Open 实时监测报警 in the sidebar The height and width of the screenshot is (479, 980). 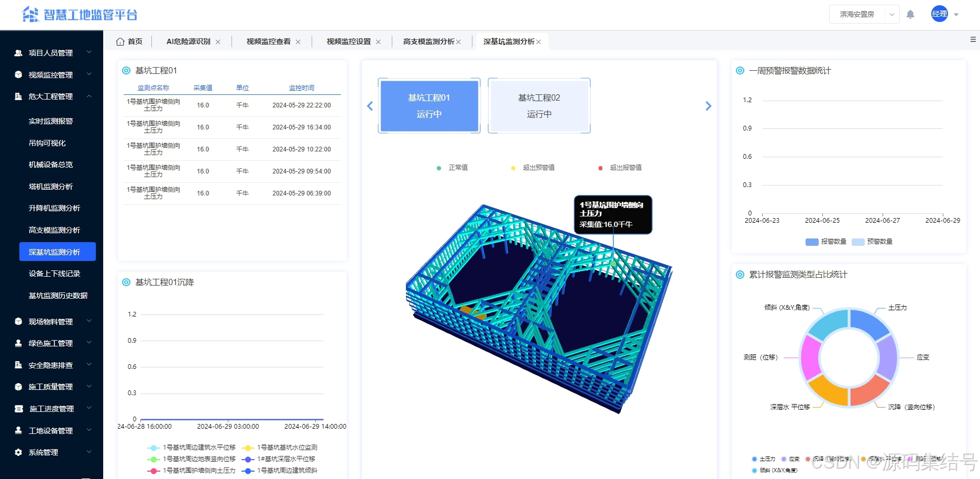pos(51,121)
